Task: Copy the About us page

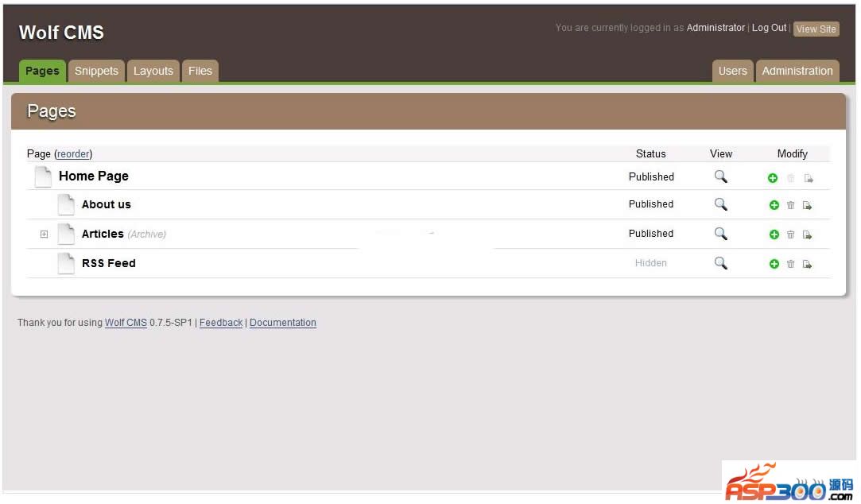Action: [807, 205]
